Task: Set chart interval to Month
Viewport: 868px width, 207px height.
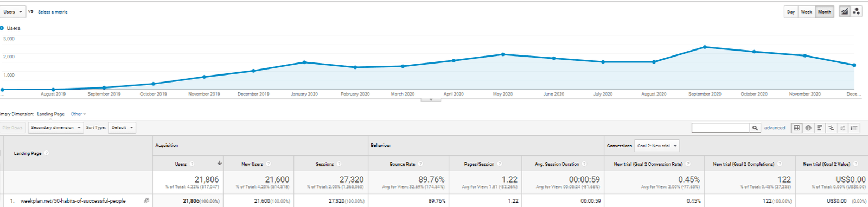Action: coord(825,12)
